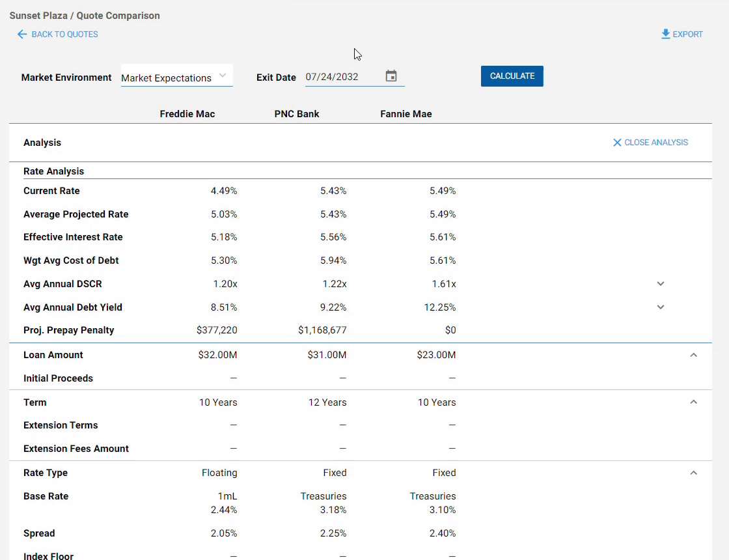Click Freddie Mac's 1.20x DSCR value
Screen dimensions: 729x560
[225, 284]
